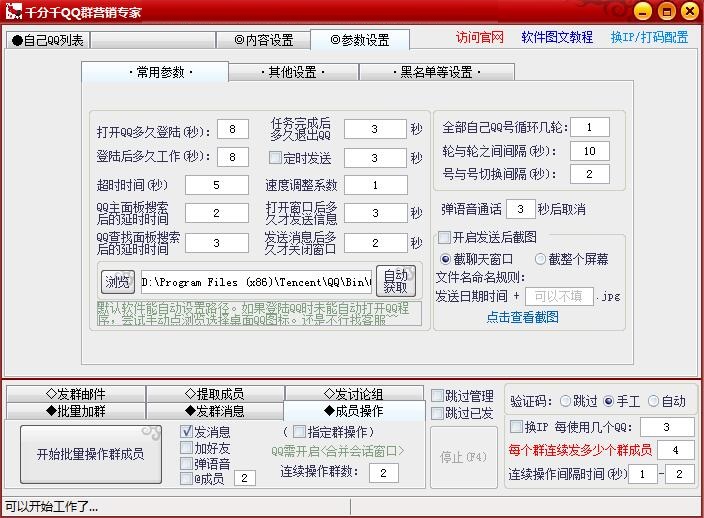Enable the 跳过已发 checkbox
704x518 pixels.
(437, 413)
